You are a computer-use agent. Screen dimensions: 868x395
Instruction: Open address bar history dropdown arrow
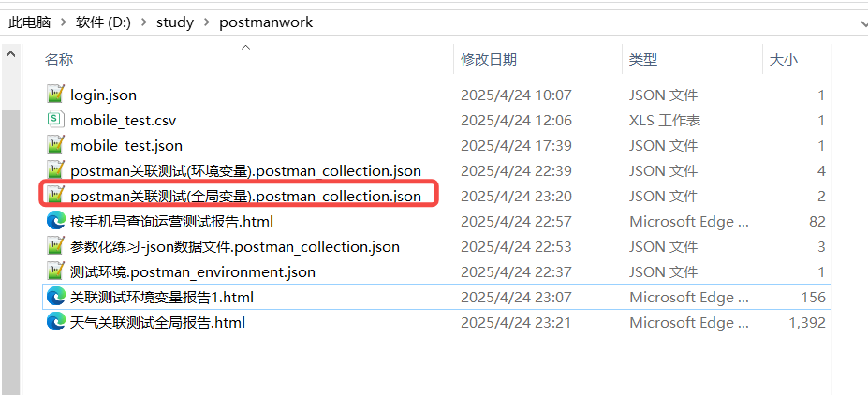pos(864,23)
